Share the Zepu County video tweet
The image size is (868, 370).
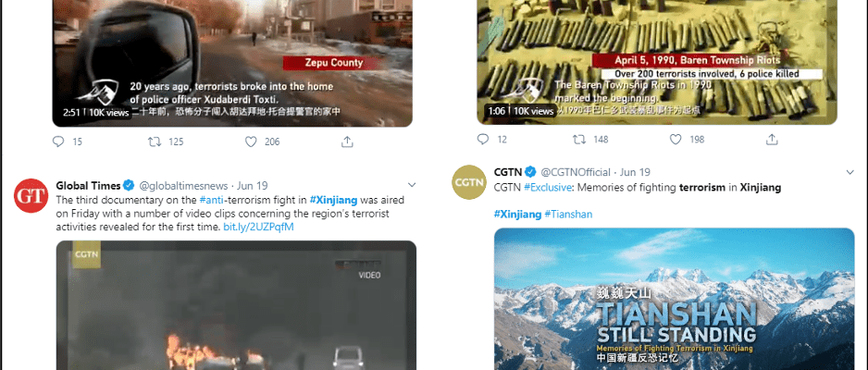pyautogui.click(x=347, y=142)
